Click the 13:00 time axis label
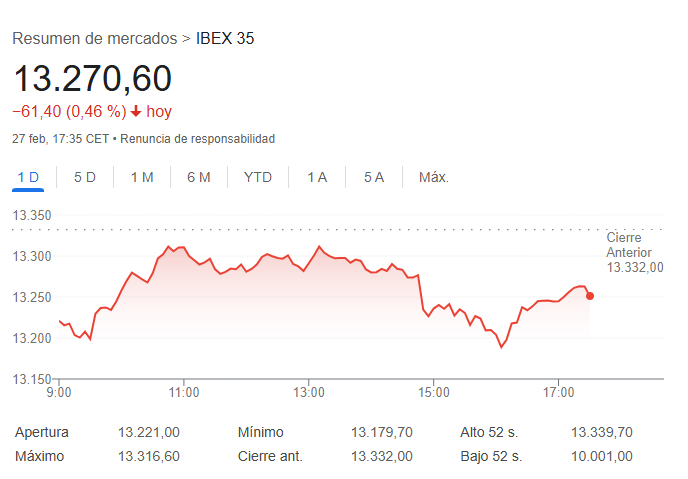 pos(309,392)
